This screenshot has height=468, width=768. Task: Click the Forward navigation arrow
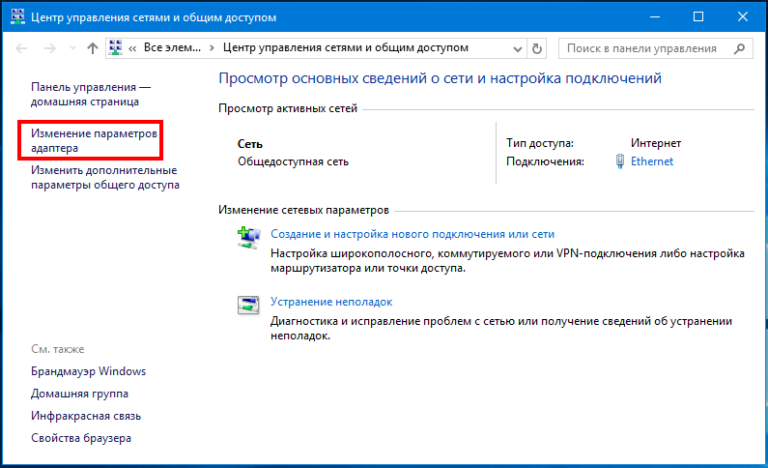(48, 48)
